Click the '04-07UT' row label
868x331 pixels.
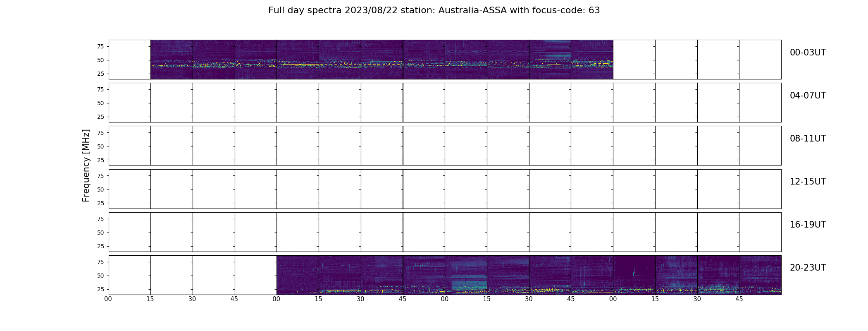pos(808,96)
